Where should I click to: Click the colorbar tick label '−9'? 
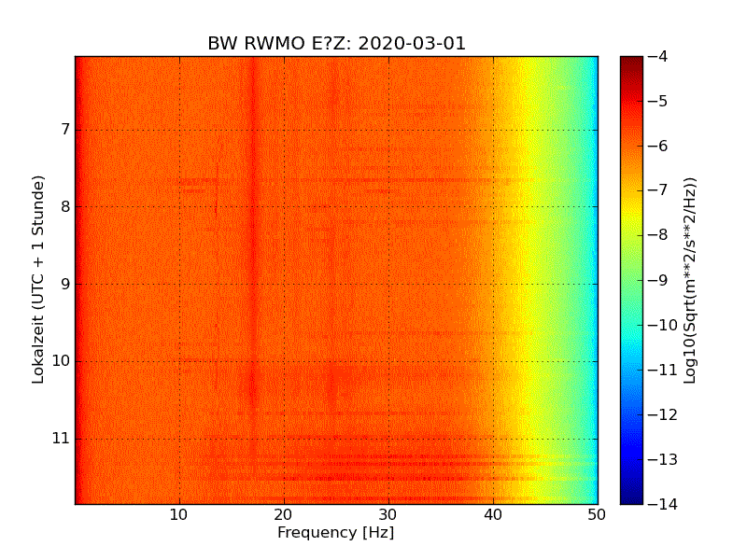[x=658, y=280]
